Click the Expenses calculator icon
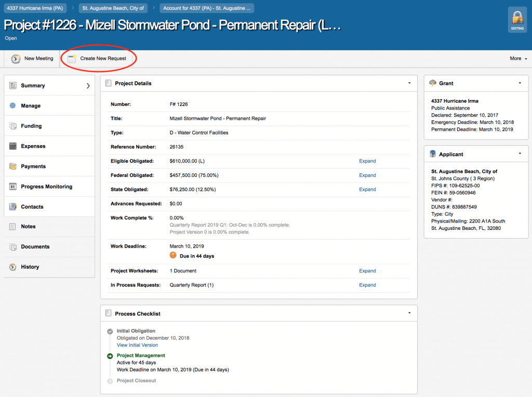The height and width of the screenshot is (397, 532). coord(13,146)
